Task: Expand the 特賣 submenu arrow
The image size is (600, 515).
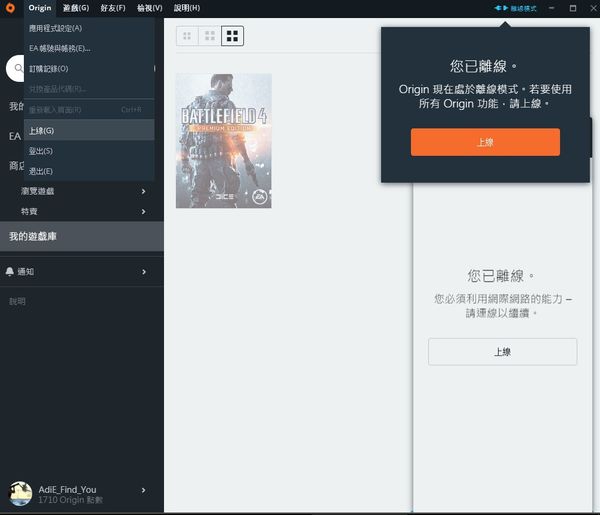Action: pos(143,211)
